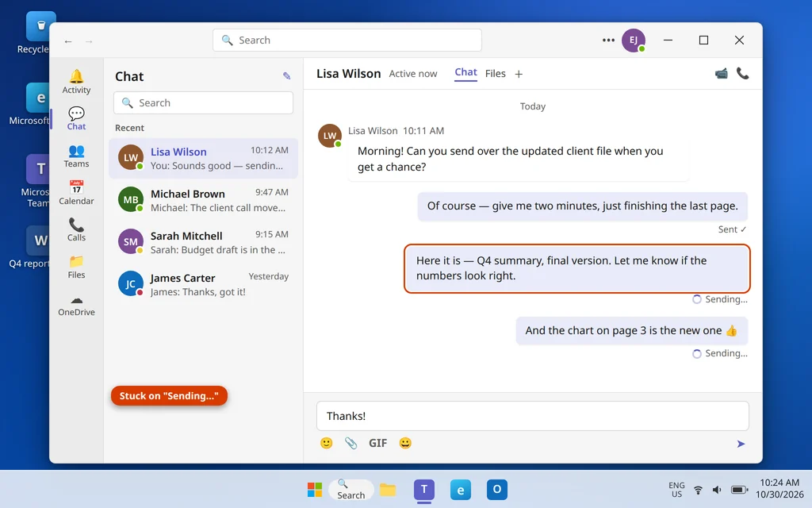
Task: Click Lisa Wilson's avatar in message thread
Action: click(330, 136)
